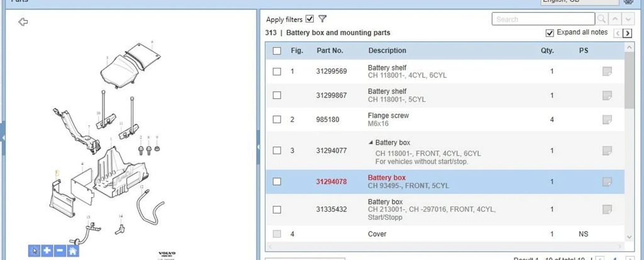Select the pointer tool in diagram toolbar
Screen dimensions: 644x260
[x=35, y=251]
